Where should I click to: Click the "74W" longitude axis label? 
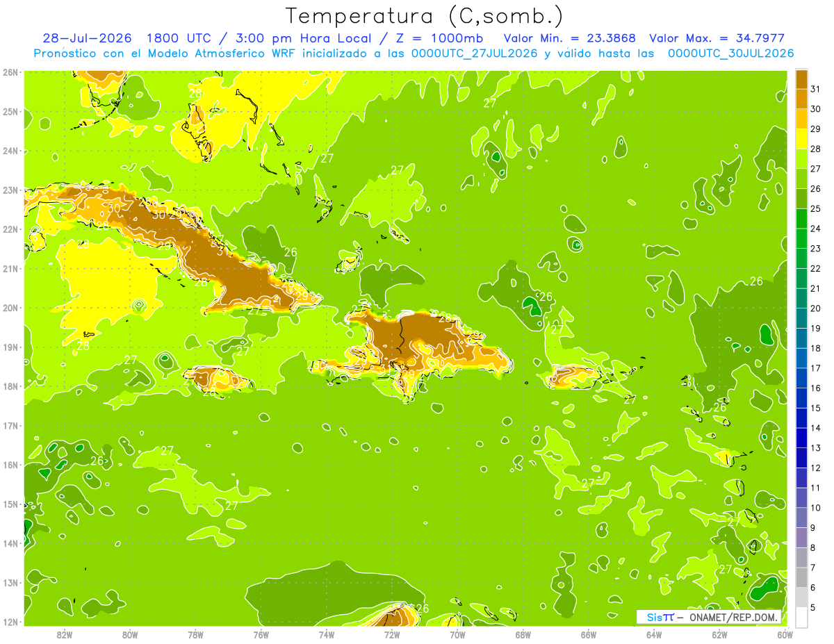326,635
